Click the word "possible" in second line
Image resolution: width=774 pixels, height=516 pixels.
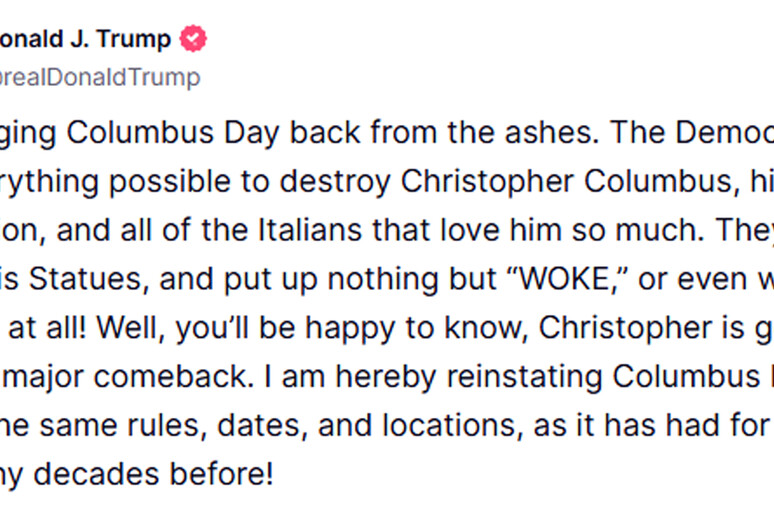[x=169, y=182]
